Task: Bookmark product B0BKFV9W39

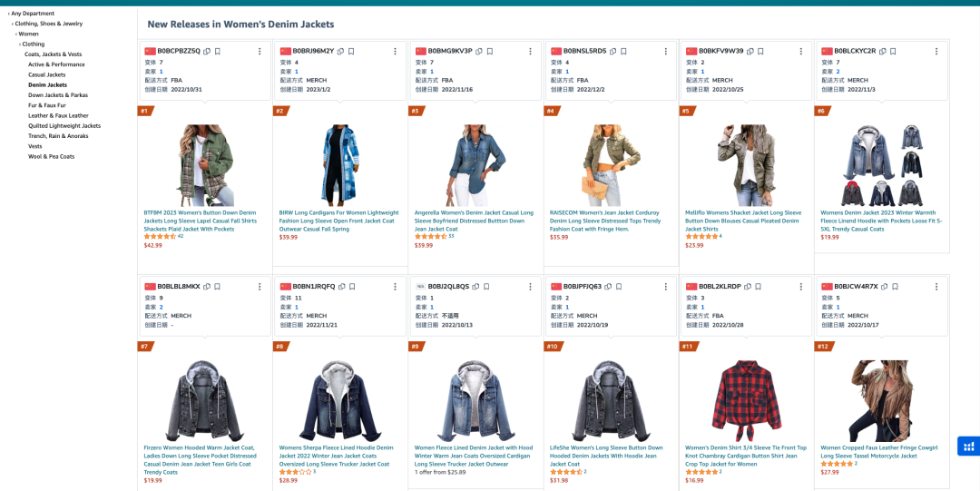Action: pos(760,51)
